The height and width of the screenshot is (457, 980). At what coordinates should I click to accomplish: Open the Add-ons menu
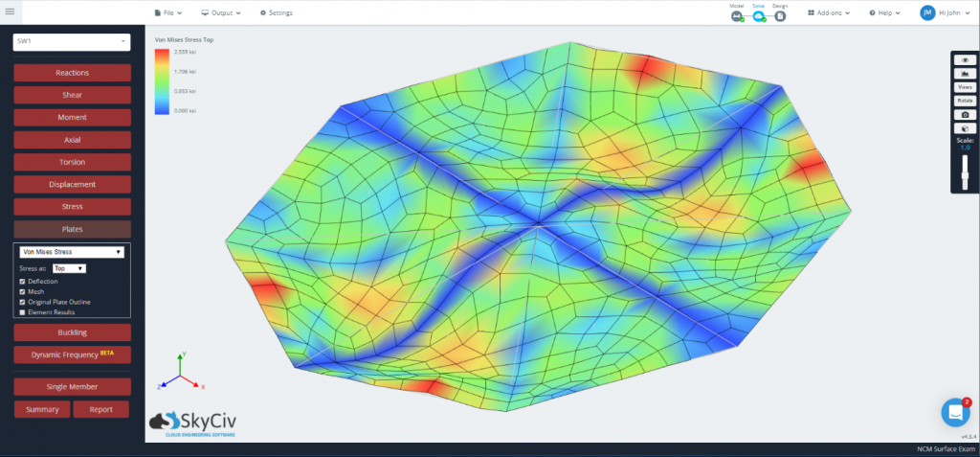click(x=829, y=13)
